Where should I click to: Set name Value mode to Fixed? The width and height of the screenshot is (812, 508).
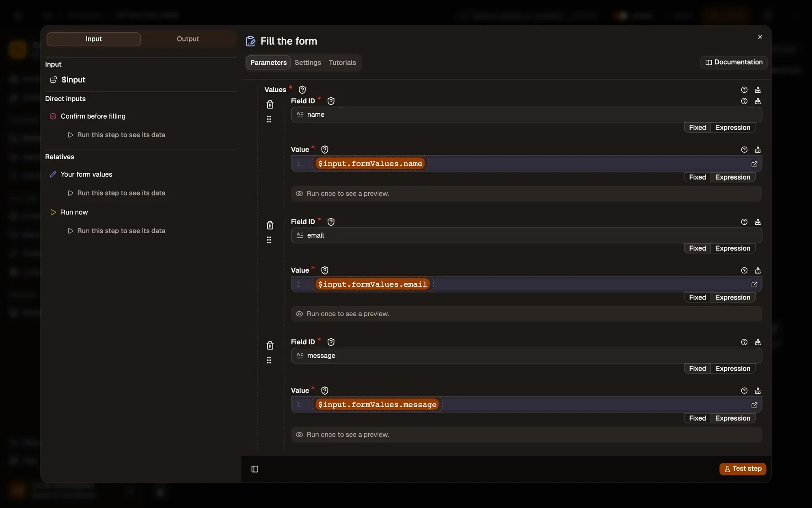point(697,177)
